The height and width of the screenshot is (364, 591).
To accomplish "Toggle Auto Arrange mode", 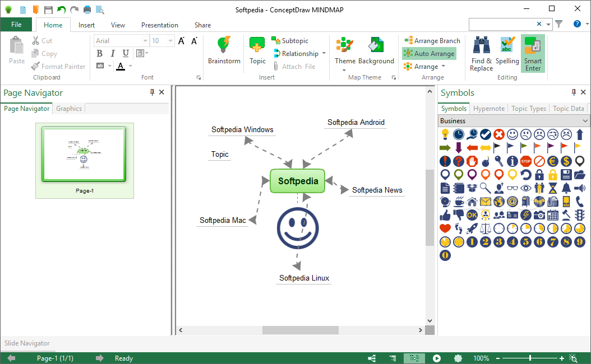I will tap(430, 53).
